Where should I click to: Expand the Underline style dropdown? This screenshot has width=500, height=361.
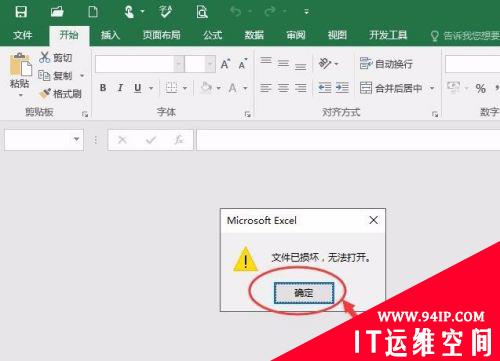(151, 88)
